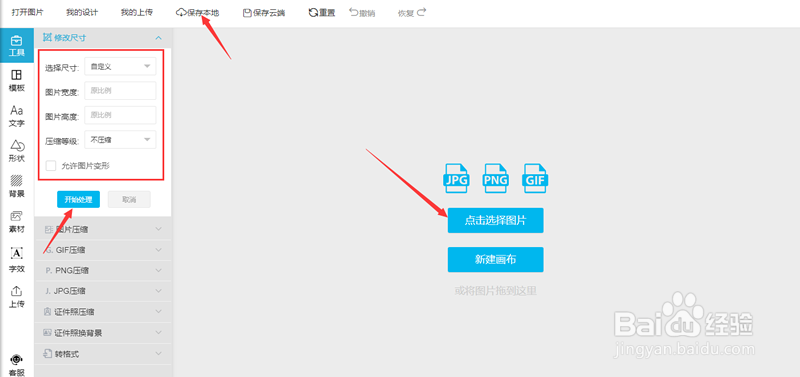
Task: Click the 开始处理 button
Action: click(78, 199)
